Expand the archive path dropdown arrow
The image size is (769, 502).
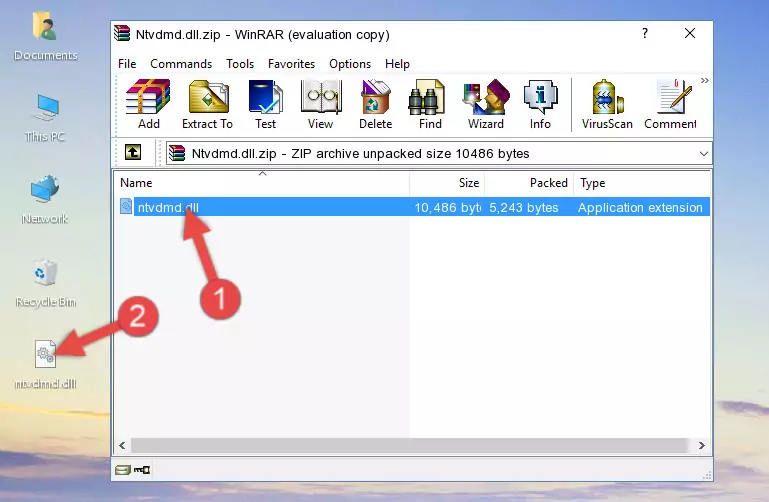[x=704, y=153]
